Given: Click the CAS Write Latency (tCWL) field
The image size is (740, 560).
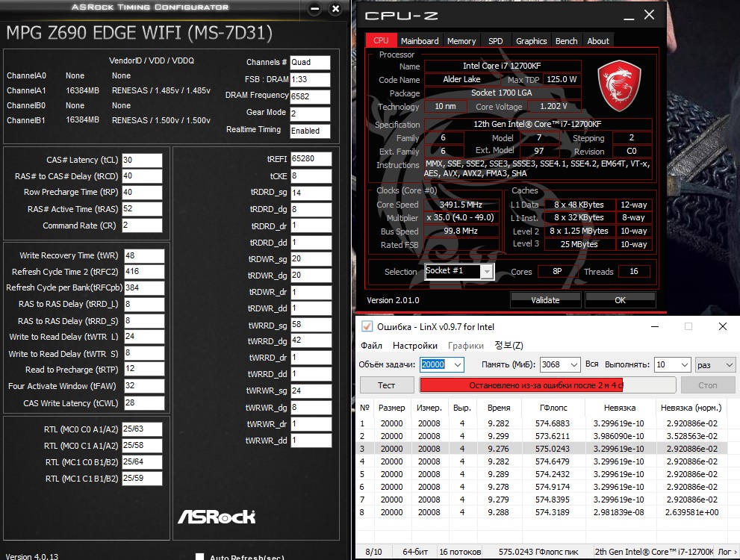Looking at the screenshot, I should [x=144, y=403].
